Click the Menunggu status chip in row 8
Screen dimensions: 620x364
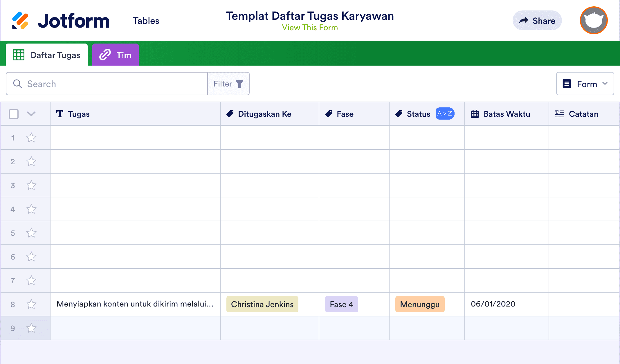(420, 304)
